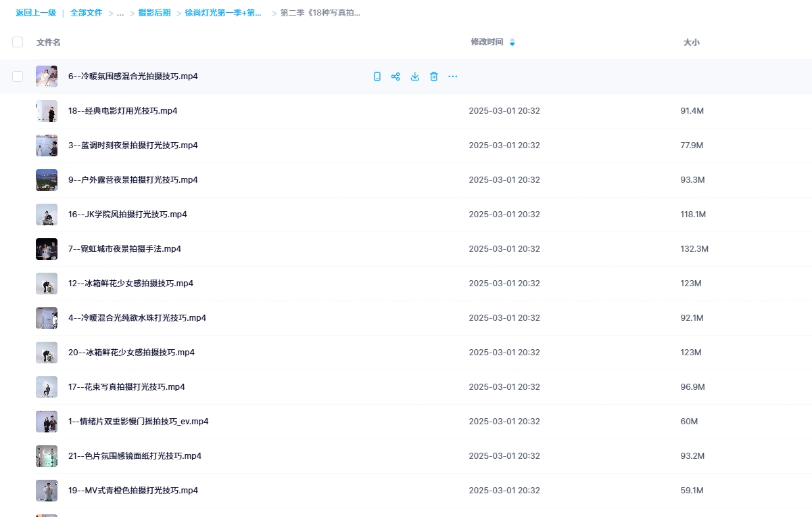Open more actions for the 6--冷暖氛围感 file
This screenshot has height=517, width=812.
pos(453,76)
